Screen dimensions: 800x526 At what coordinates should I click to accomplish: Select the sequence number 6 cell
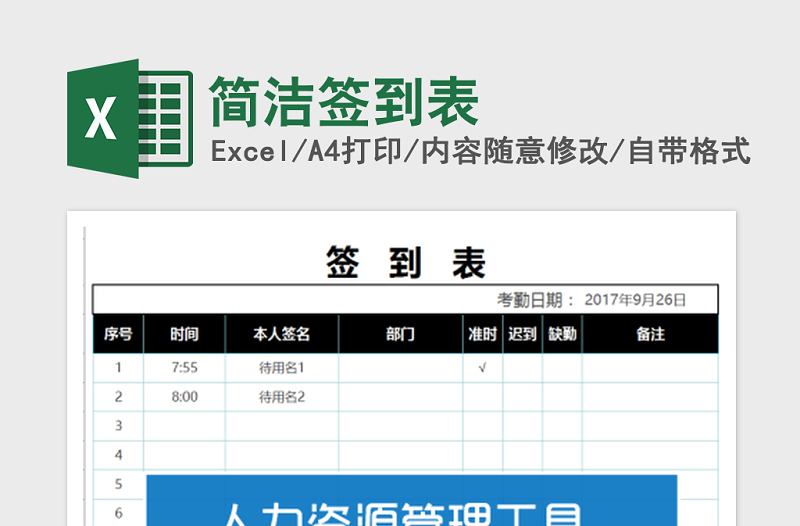118,513
